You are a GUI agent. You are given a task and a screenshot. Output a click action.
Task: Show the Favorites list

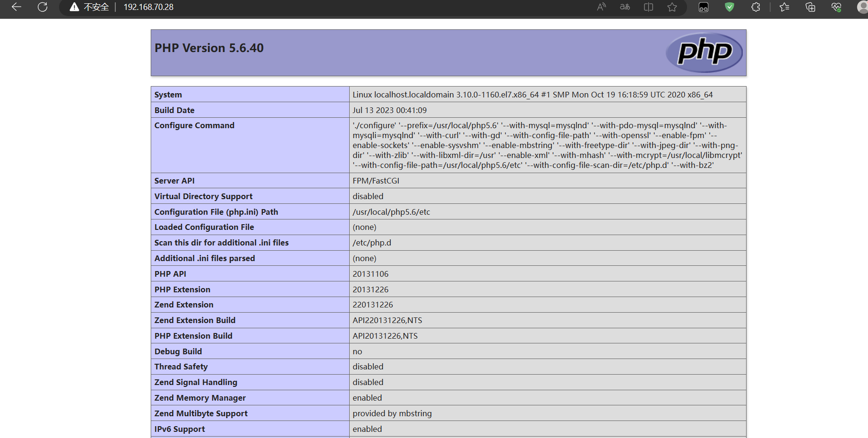(x=784, y=7)
